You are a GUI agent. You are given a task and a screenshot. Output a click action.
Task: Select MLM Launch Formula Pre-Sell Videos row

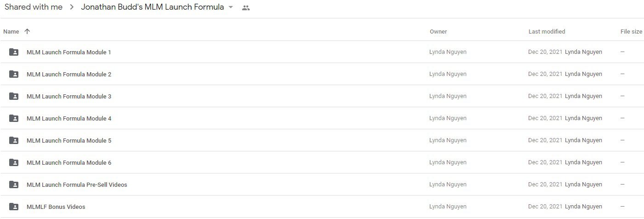tap(322, 184)
